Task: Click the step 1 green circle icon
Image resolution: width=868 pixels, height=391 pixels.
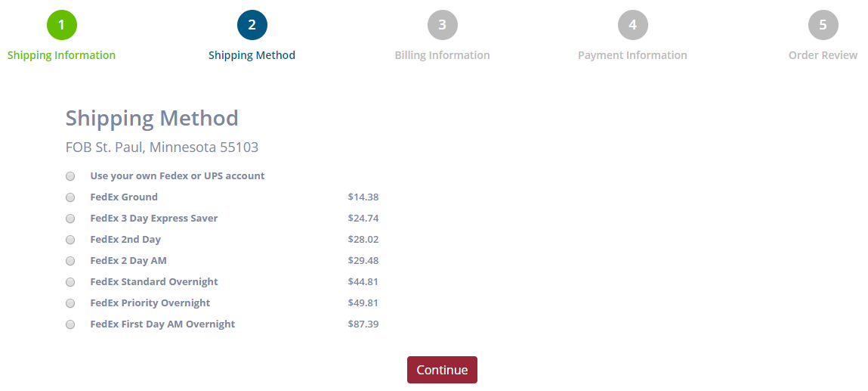Action: coord(62,25)
